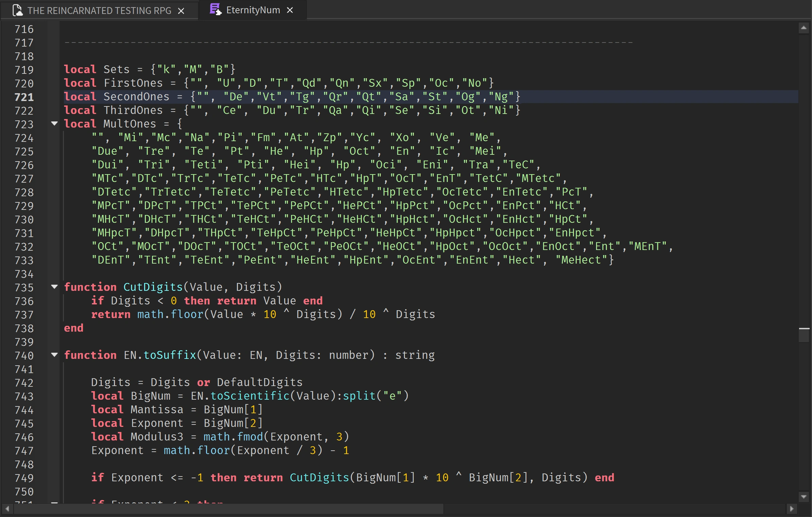Click the vertical scrollbar down arrow
This screenshot has height=517, width=812.
804,496
